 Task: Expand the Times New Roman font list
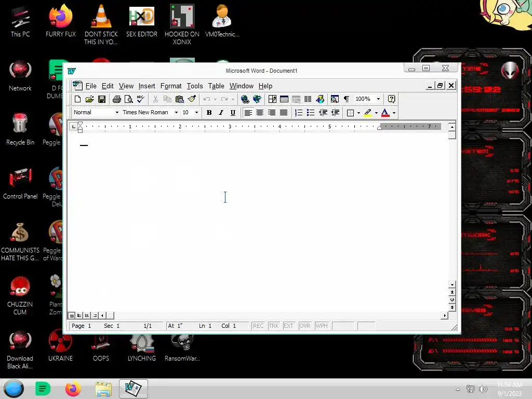pos(176,112)
